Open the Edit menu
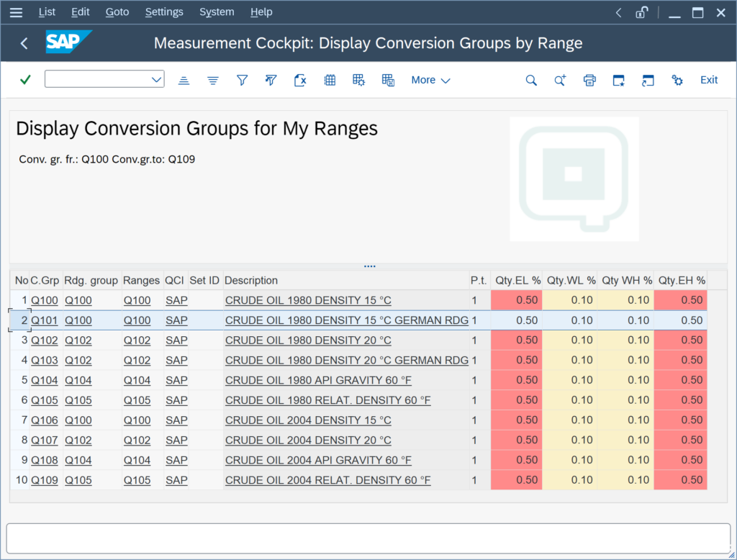This screenshot has height=560, width=737. pos(81,12)
